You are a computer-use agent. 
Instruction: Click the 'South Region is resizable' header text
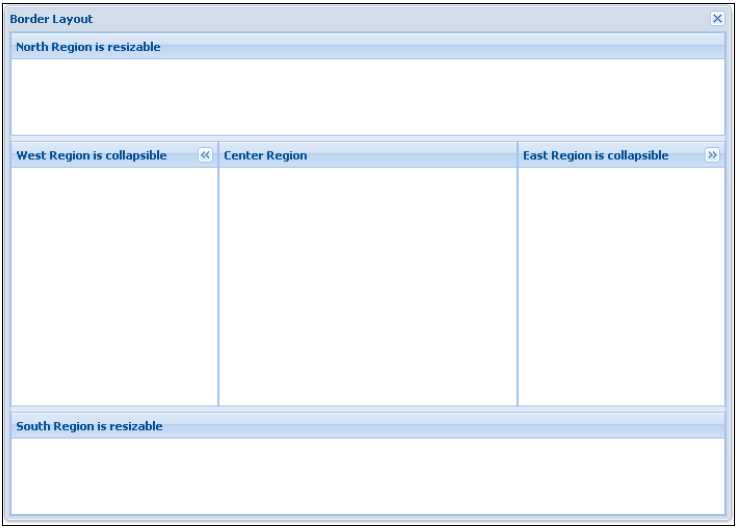pos(89,426)
